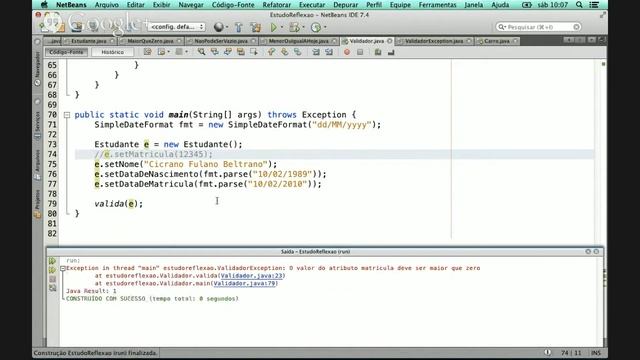Click the Uncomment lines icon
Image resolution: width=640 pixels, height=360 pixels.
[x=391, y=52]
